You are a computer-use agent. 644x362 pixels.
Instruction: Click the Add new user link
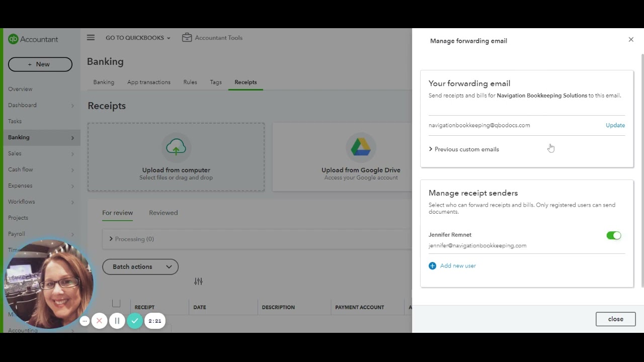pyautogui.click(x=458, y=266)
